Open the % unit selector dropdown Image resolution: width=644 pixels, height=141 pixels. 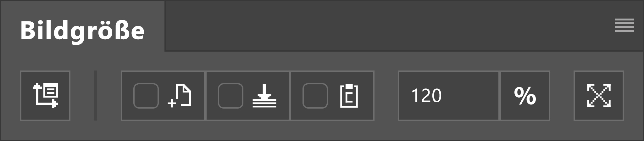[525, 96]
